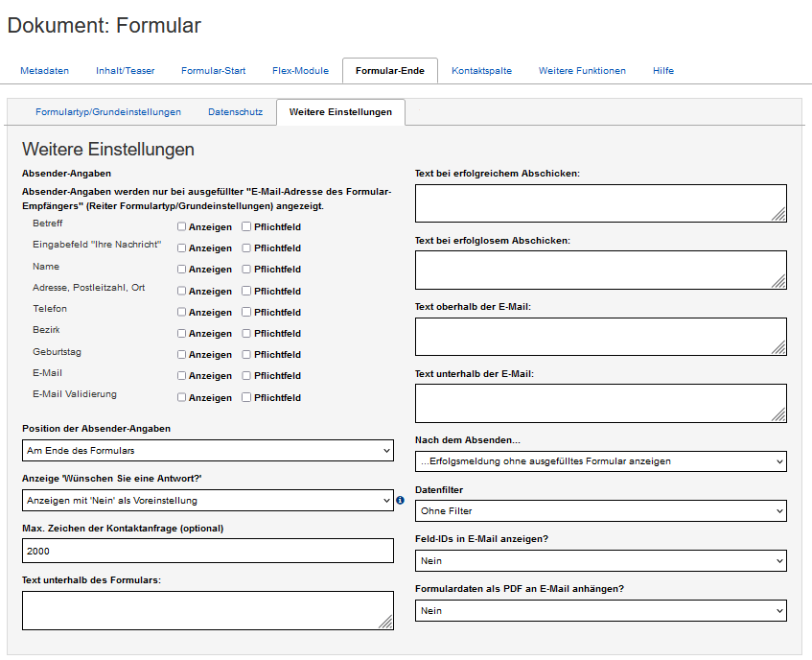The width and height of the screenshot is (812, 660).
Task: Open the 'Formulardaten als PDF anhängen?' dropdown
Action: point(600,610)
